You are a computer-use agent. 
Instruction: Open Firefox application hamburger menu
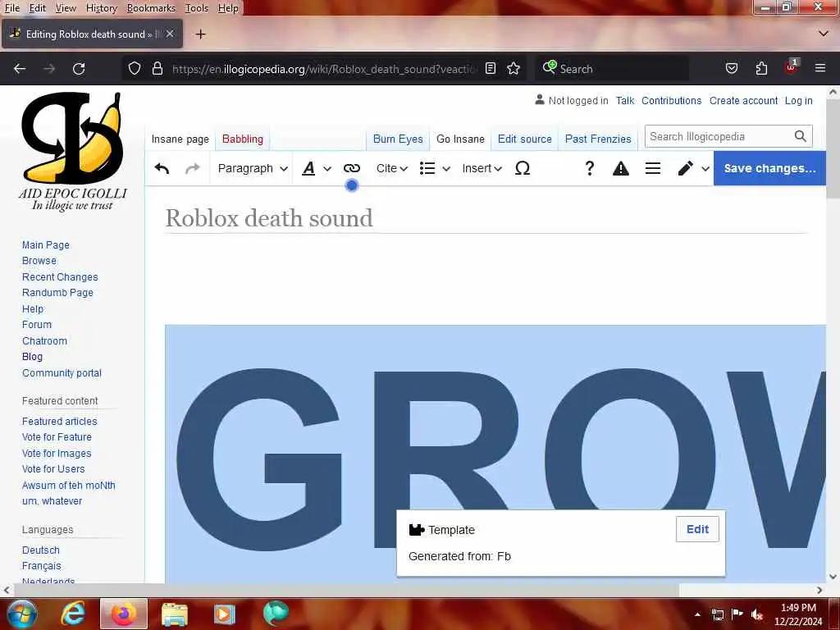click(x=820, y=68)
